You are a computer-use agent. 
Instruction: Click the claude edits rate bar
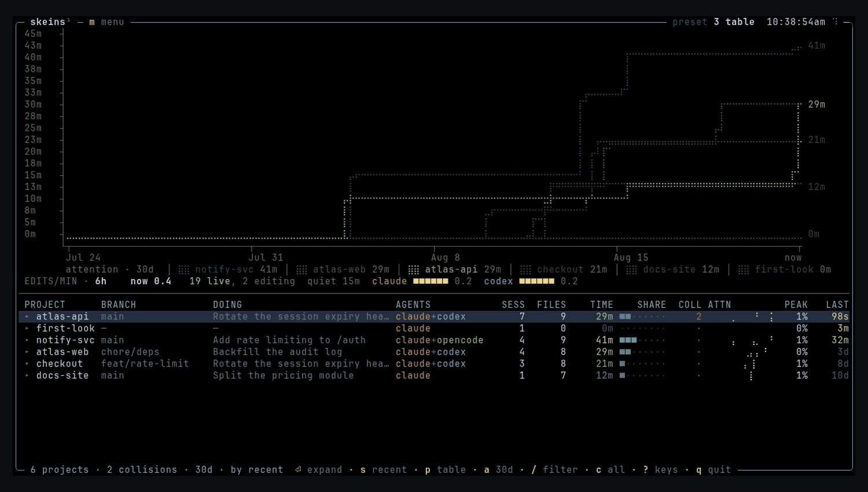point(431,281)
